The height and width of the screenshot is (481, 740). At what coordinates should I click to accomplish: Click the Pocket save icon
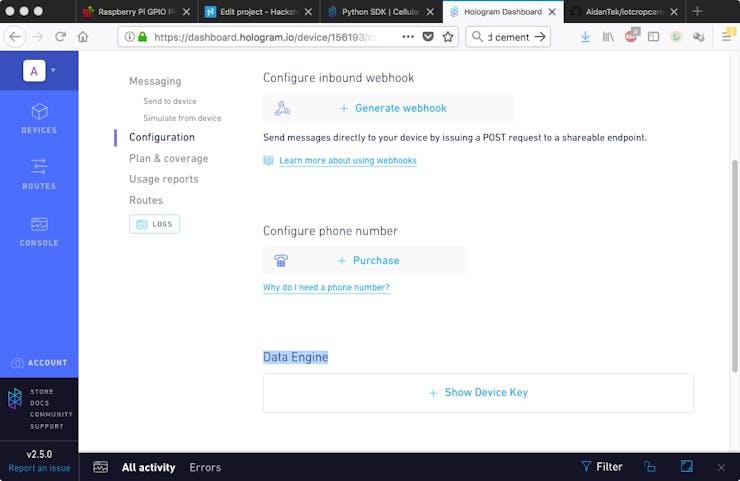coord(428,37)
